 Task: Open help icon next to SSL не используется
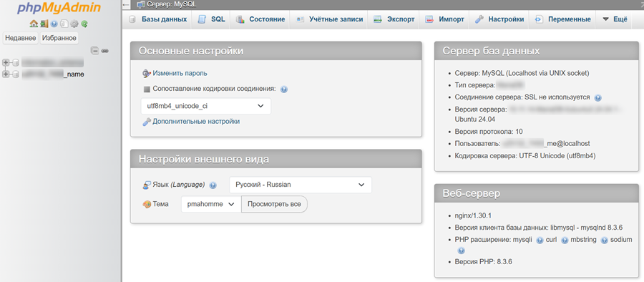598,98
